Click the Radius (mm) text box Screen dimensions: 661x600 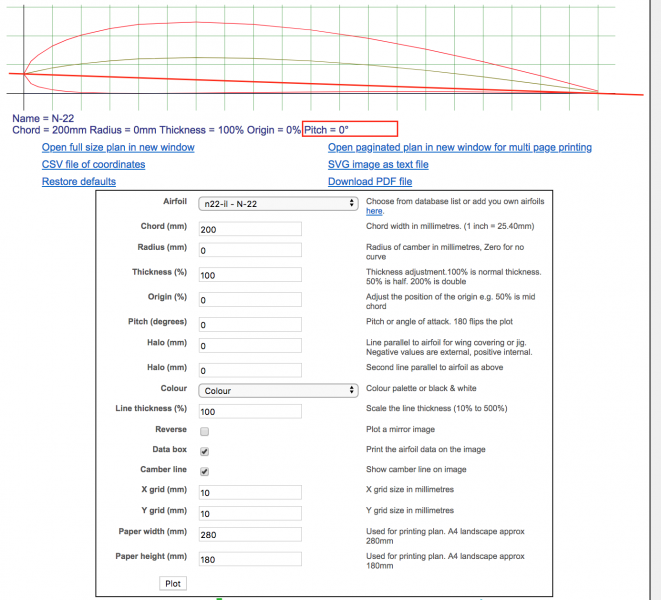(x=249, y=250)
